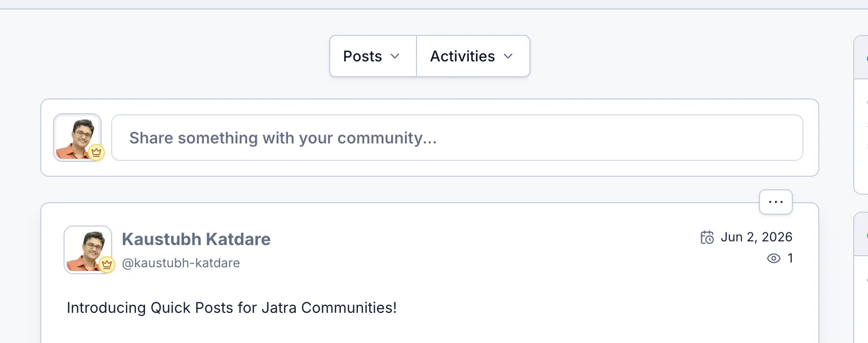Open the Activities dropdown

click(473, 56)
